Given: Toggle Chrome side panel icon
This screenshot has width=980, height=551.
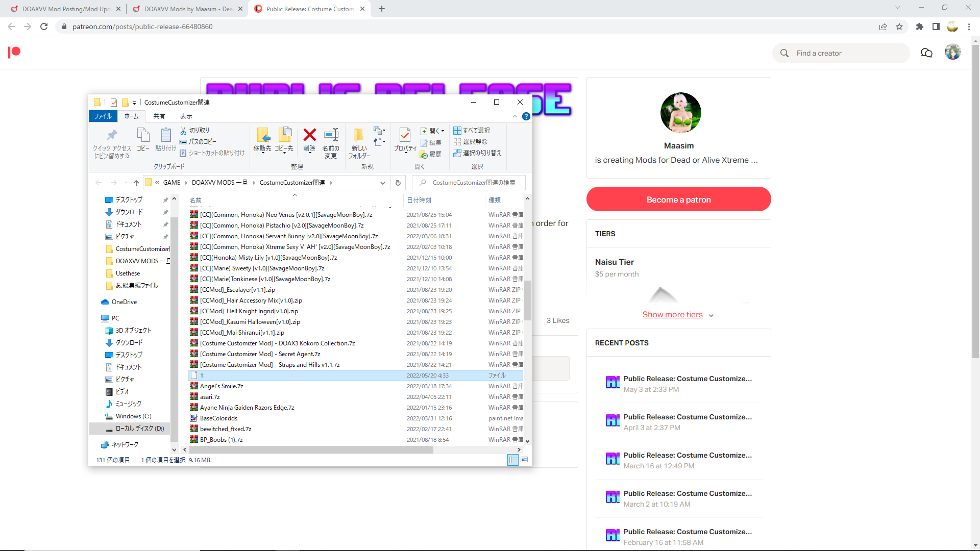Looking at the screenshot, I should (x=936, y=27).
